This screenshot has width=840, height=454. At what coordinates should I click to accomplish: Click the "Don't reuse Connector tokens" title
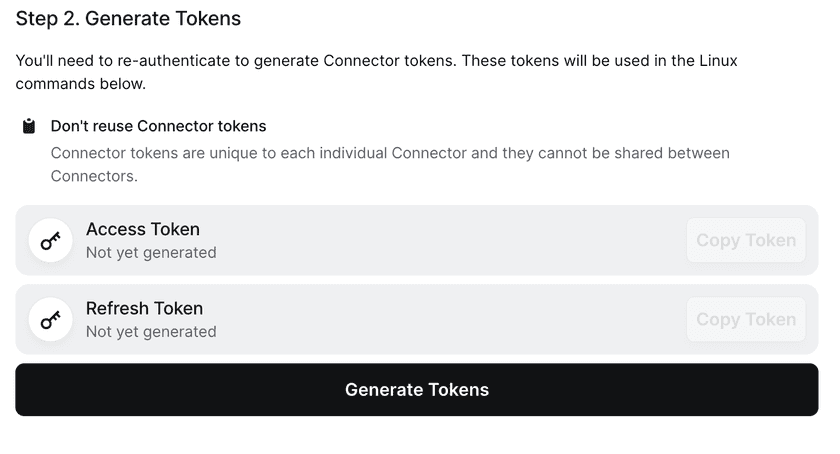click(x=158, y=126)
